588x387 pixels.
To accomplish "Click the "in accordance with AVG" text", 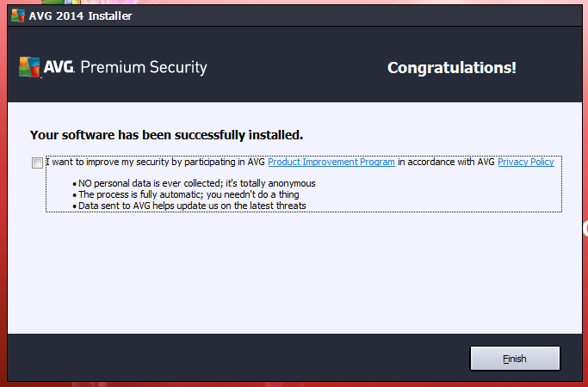I will coord(446,162).
